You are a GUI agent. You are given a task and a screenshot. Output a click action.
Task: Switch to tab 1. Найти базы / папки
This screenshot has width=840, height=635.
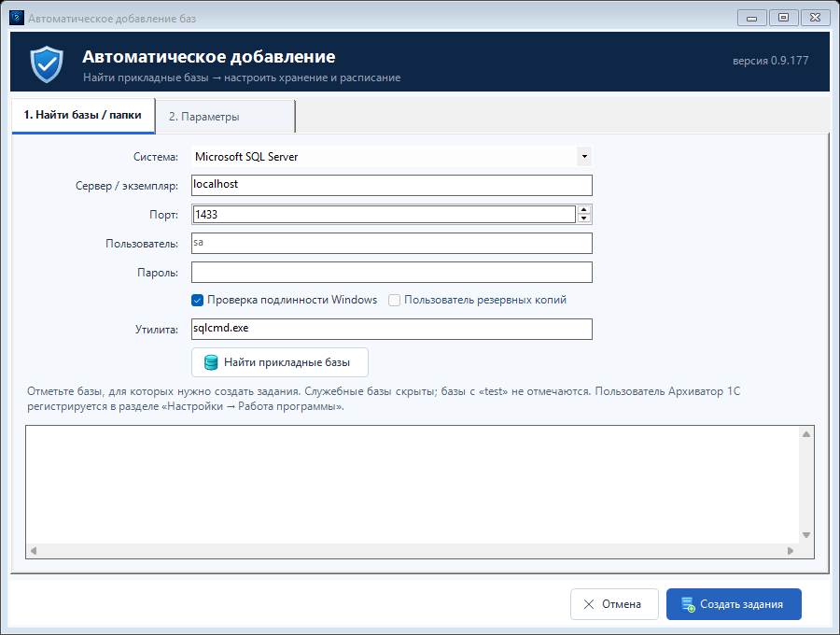click(83, 115)
